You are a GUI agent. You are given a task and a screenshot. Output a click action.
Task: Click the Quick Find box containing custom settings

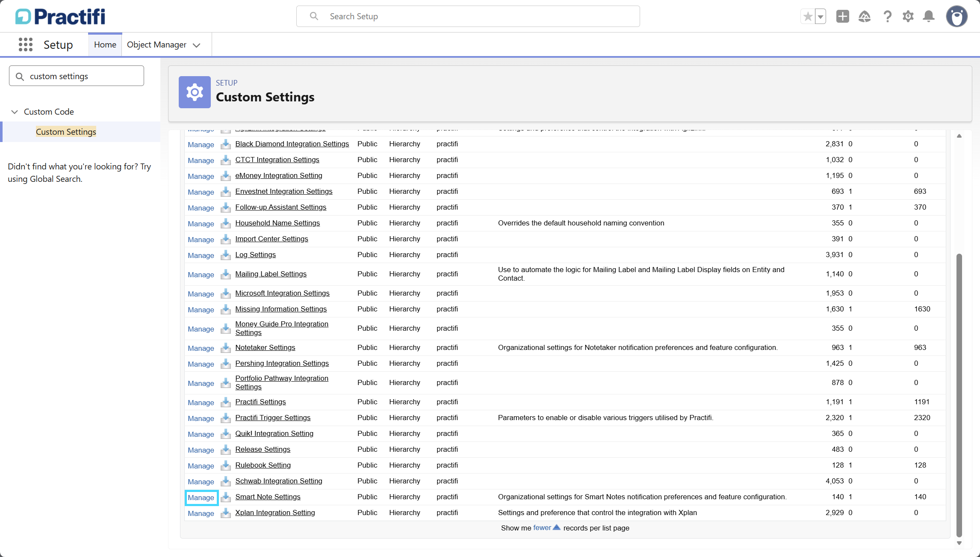click(77, 76)
